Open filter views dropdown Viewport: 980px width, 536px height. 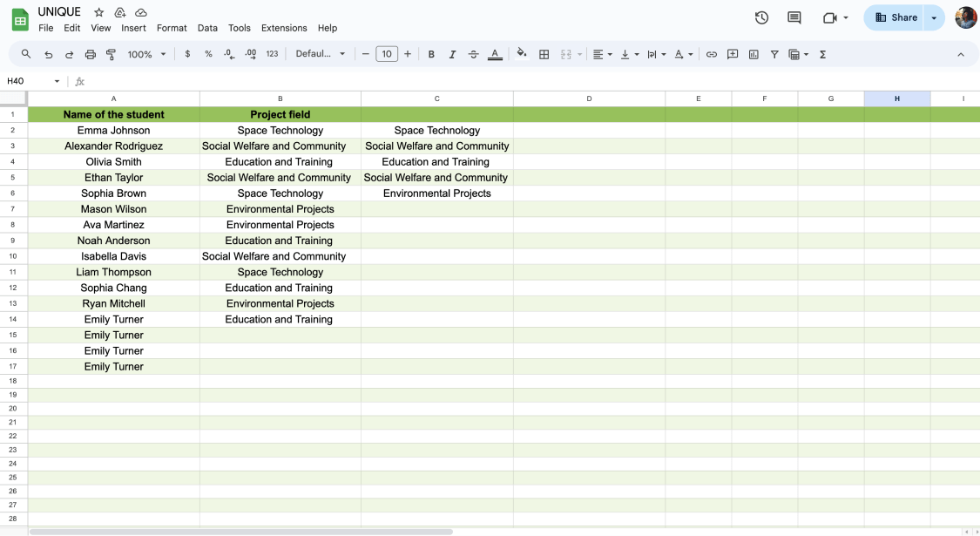[x=799, y=54]
